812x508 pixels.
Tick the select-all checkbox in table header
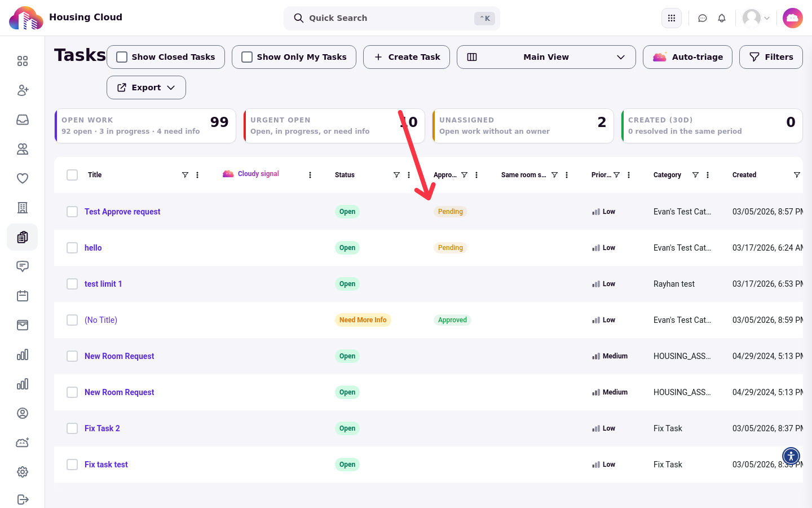tap(72, 175)
